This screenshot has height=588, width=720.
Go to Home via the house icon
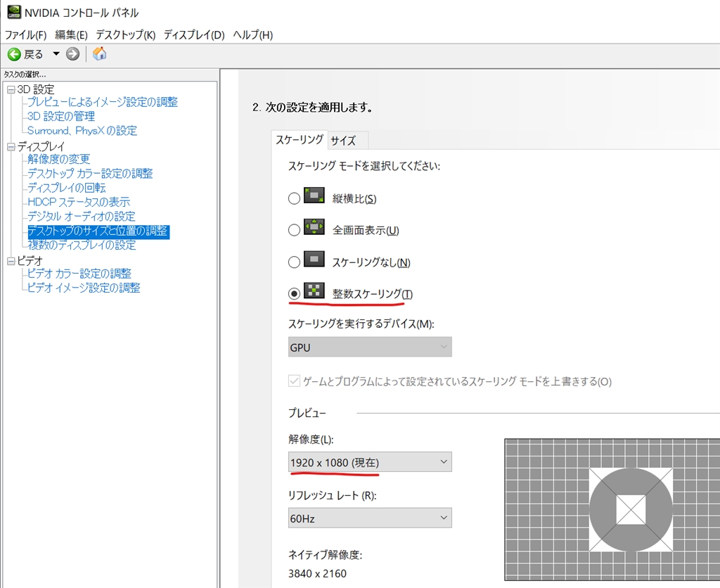point(99,53)
